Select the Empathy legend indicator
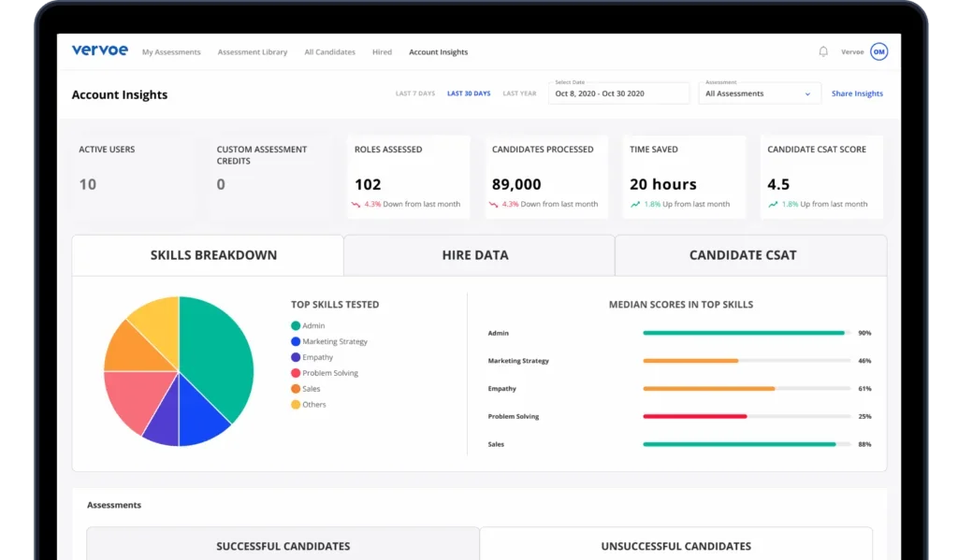Image resolution: width=958 pixels, height=560 pixels. pyautogui.click(x=295, y=356)
